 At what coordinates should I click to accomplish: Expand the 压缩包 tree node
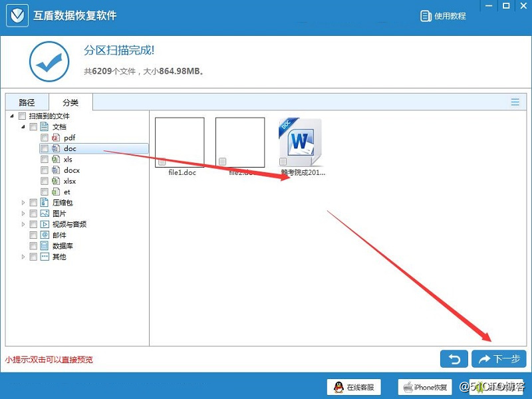pos(23,203)
